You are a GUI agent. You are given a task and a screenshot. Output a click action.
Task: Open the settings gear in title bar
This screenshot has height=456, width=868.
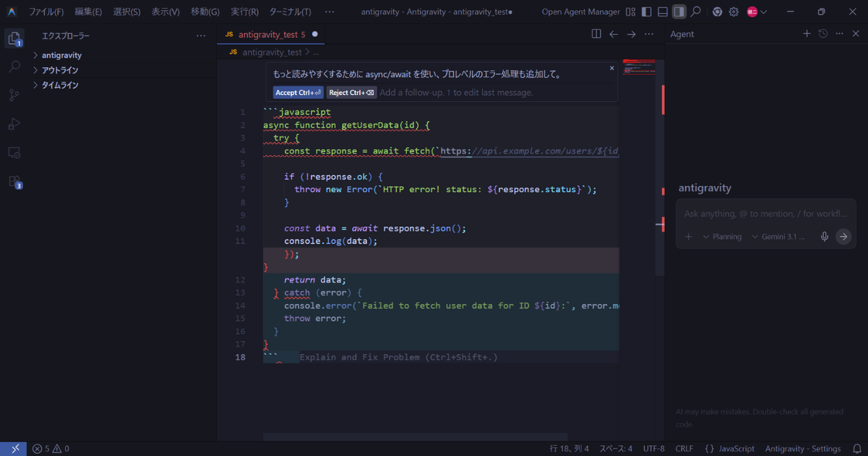734,12
